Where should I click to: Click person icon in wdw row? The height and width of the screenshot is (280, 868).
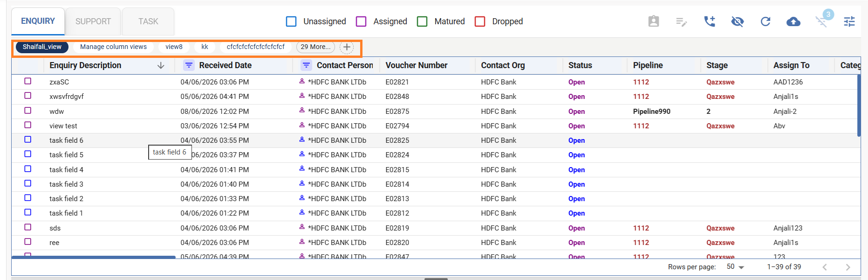click(x=302, y=111)
